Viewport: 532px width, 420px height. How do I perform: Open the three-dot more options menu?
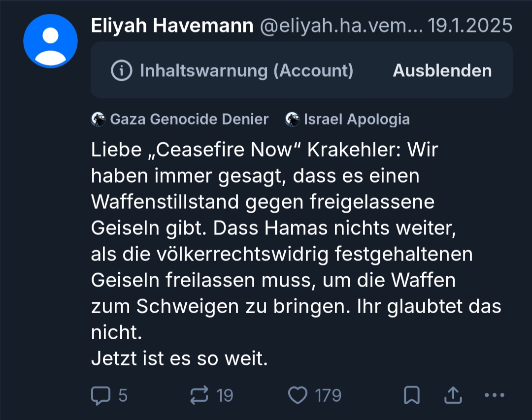pyautogui.click(x=495, y=395)
